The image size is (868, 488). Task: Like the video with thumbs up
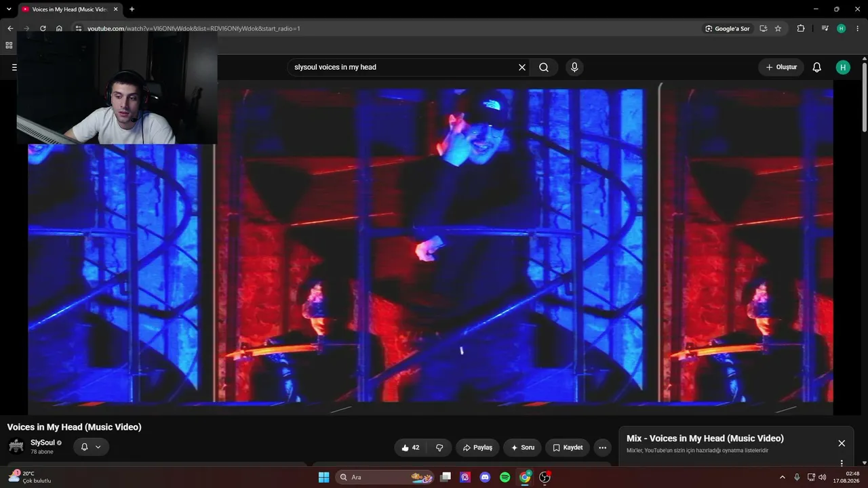[x=411, y=447]
